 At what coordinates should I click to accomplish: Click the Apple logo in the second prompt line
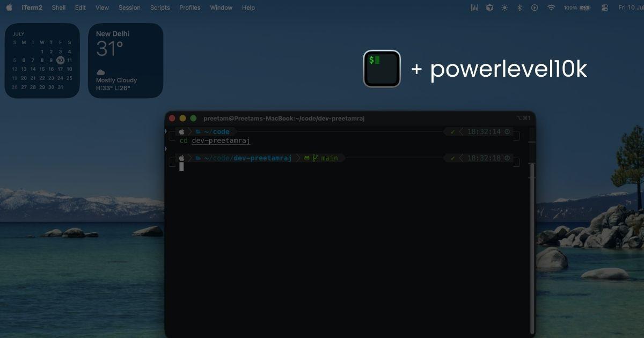pyautogui.click(x=181, y=158)
